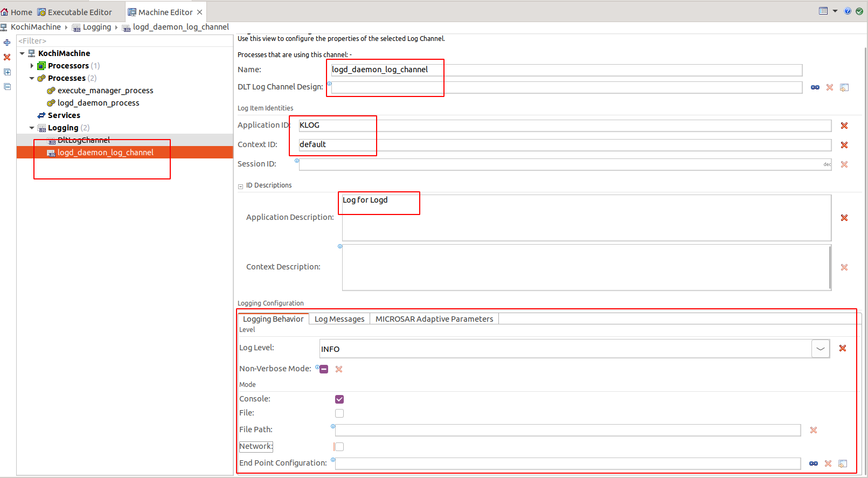This screenshot has width=868, height=478.
Task: Click the tree Filter field
Action: (x=125, y=41)
